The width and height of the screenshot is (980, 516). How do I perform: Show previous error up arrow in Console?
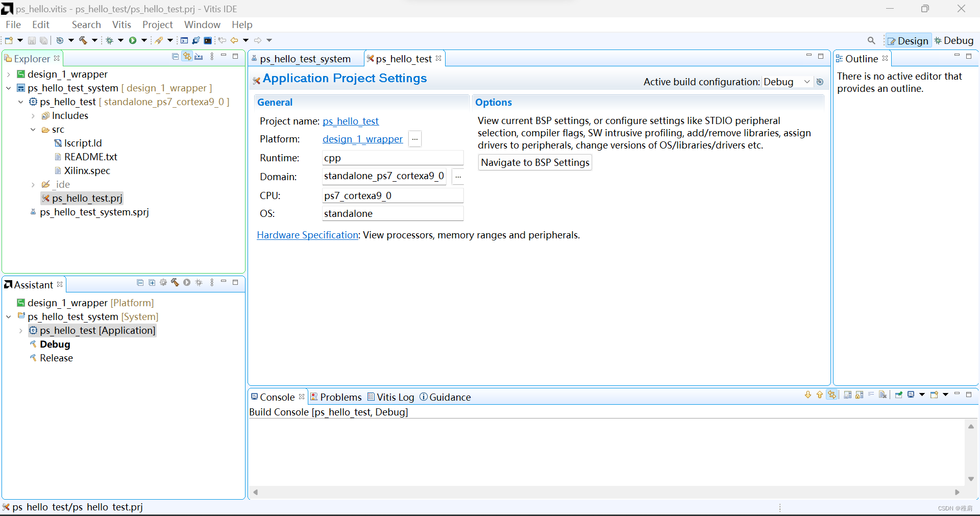tap(820, 395)
